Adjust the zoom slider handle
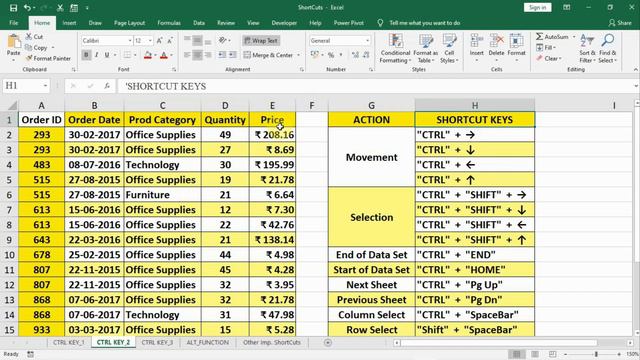Screen dimensions: 640x360 tap(596, 354)
